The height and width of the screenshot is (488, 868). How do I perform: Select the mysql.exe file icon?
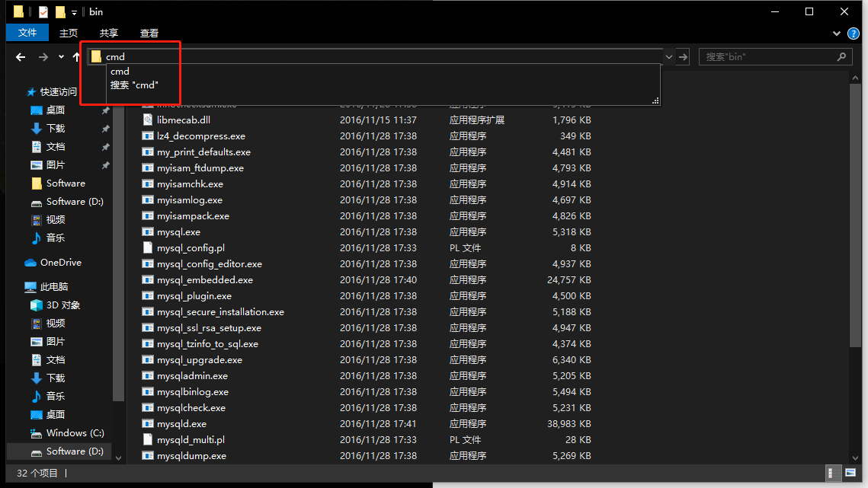click(x=147, y=232)
